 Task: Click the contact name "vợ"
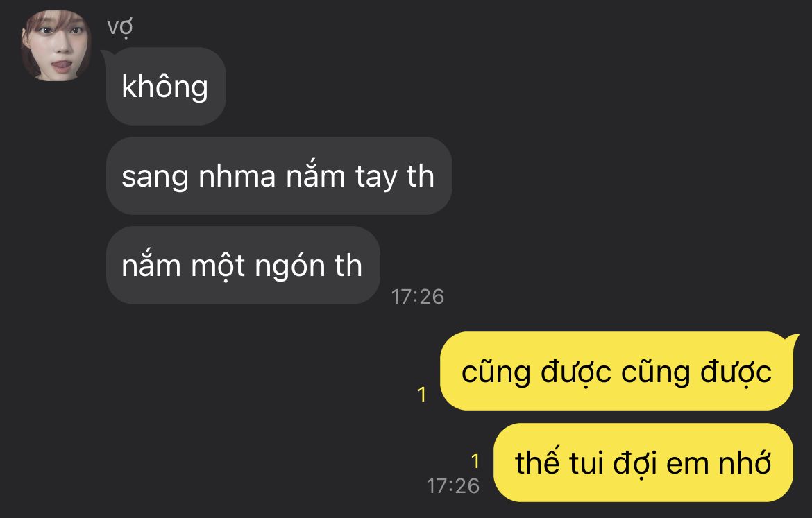tap(119, 28)
